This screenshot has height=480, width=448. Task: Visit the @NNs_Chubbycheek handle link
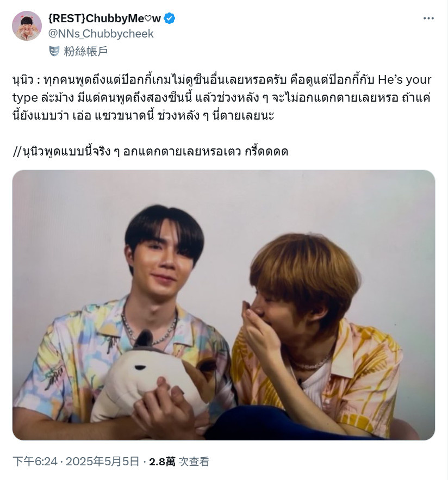coord(101,33)
